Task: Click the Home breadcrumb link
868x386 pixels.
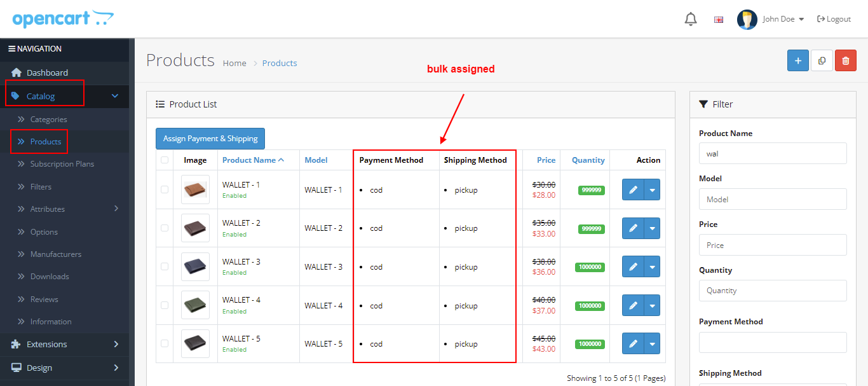Action: pos(234,63)
